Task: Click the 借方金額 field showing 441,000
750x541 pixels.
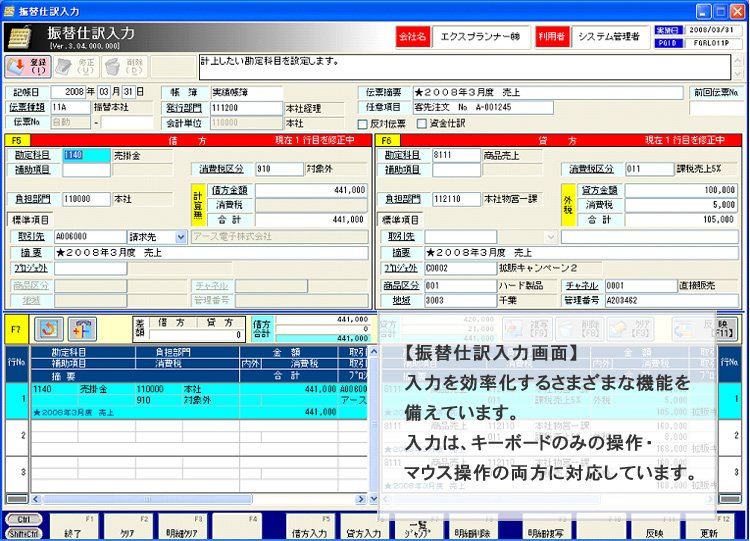Action: pyautogui.click(x=311, y=190)
